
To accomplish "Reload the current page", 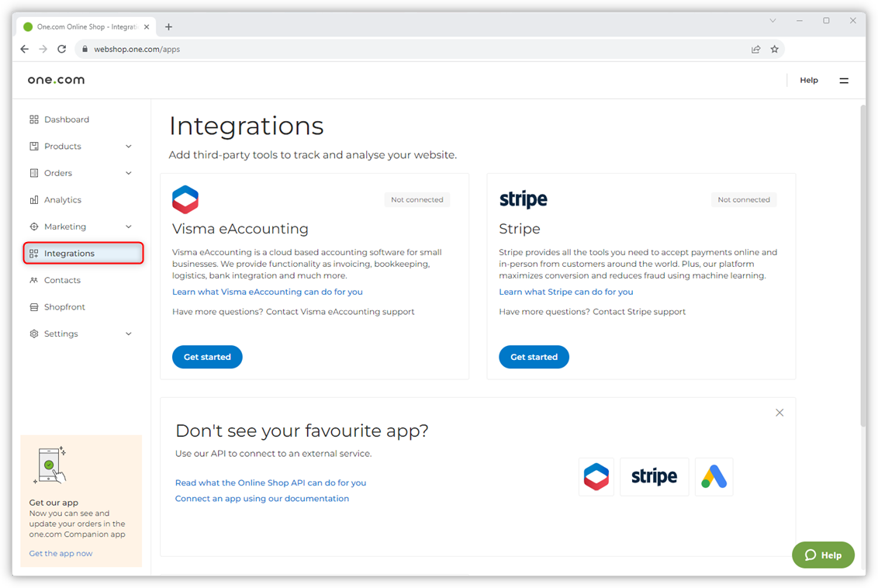I will pyautogui.click(x=61, y=50).
